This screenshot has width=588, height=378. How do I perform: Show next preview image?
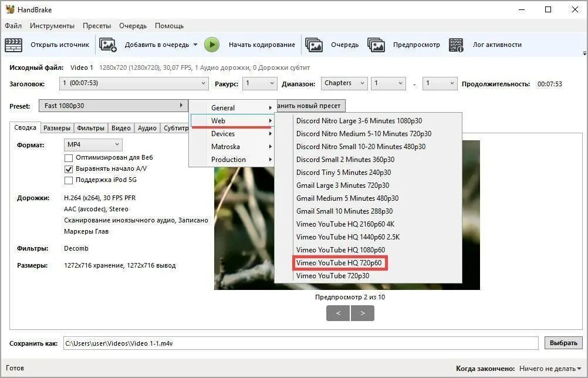363,313
